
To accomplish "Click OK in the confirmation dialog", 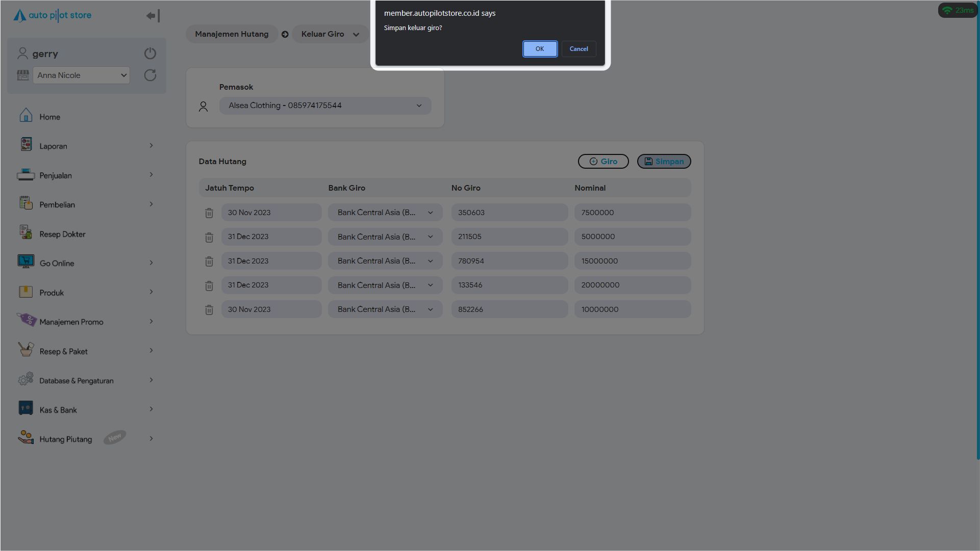I will pyautogui.click(x=540, y=49).
